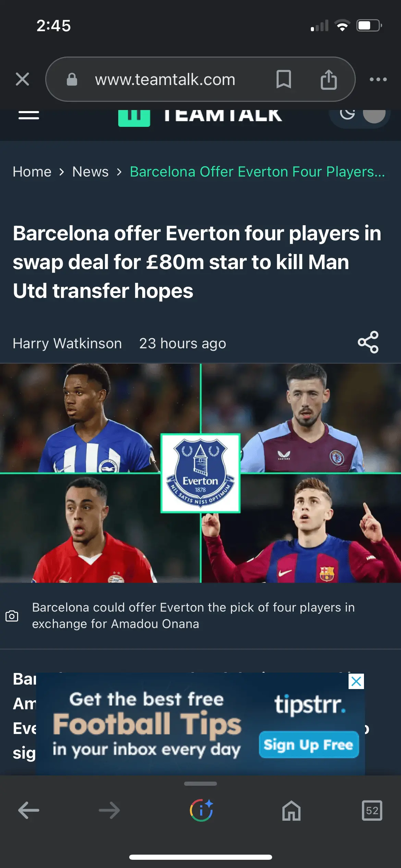Tap the browser home icon
Image resolution: width=401 pixels, height=868 pixels.
click(x=291, y=810)
